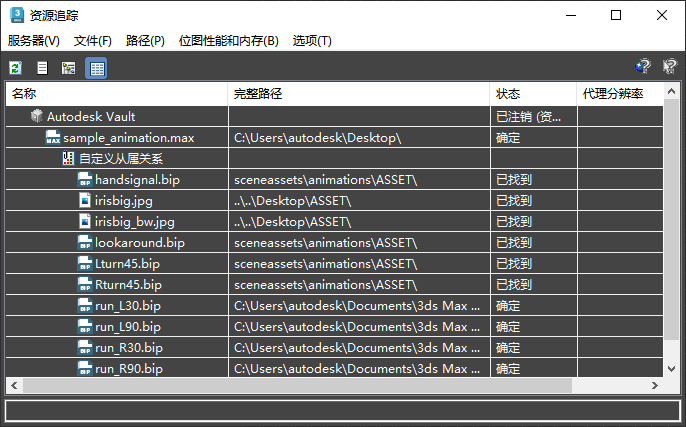Click the Autodesk Vault icon
686x427 pixels.
37,116
